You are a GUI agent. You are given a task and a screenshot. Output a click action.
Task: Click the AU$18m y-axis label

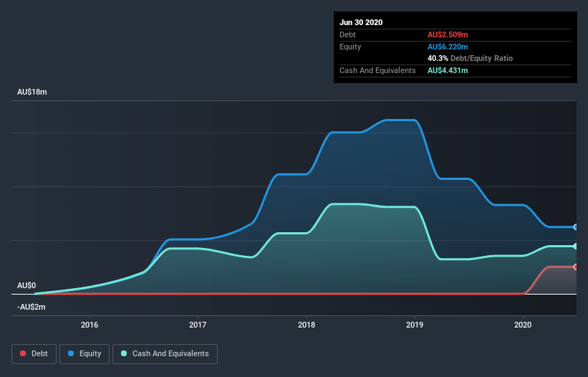coord(32,92)
